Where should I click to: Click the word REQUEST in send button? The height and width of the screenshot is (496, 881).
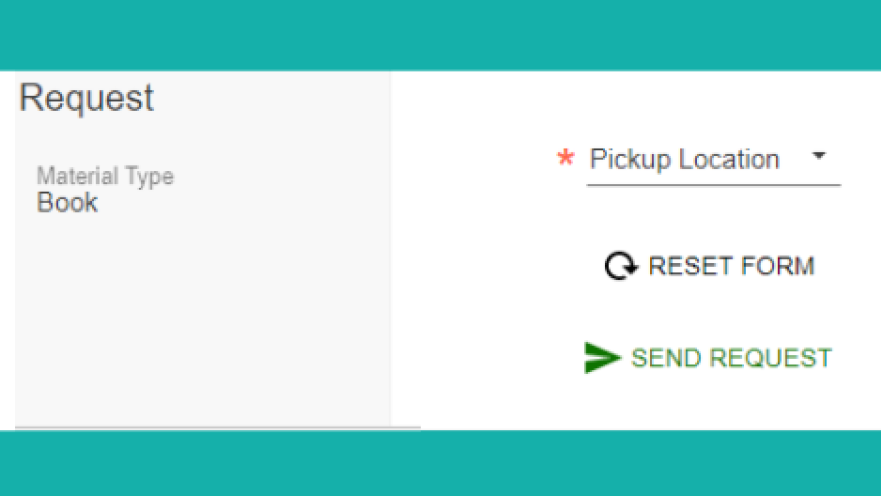(770, 358)
